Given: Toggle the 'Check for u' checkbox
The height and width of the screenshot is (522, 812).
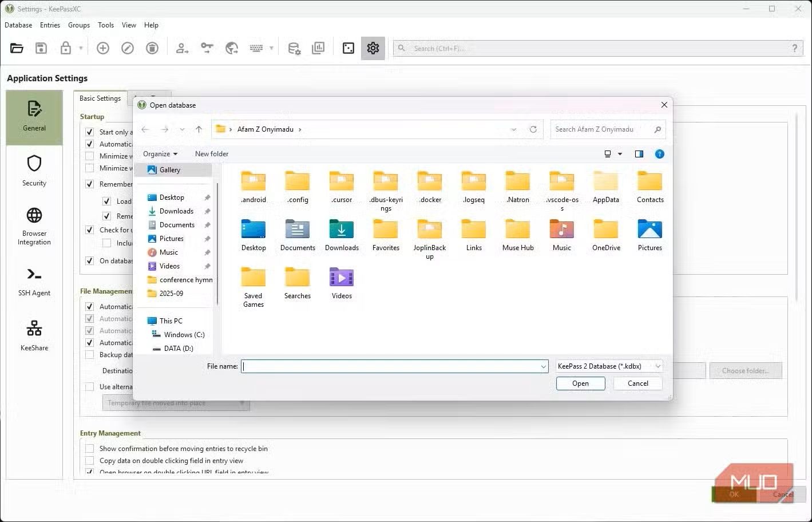Looking at the screenshot, I should pyautogui.click(x=89, y=230).
